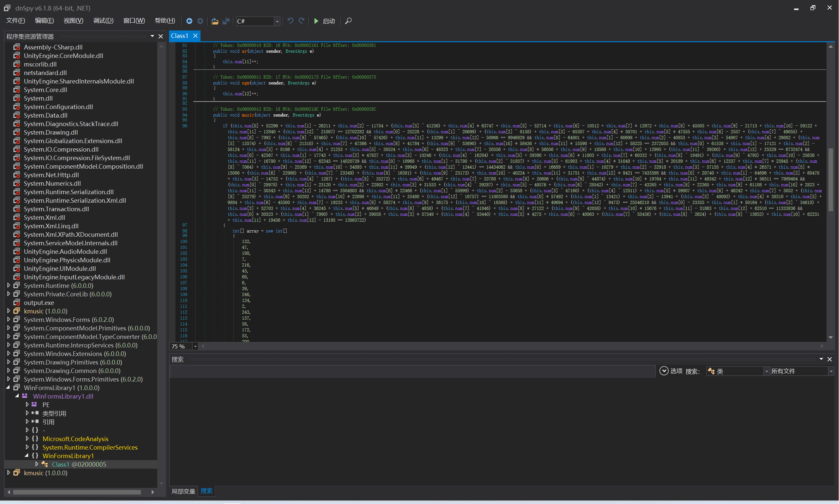Viewport: 839px width, 504px height.
Task: Switch to the Locals bottom tab
Action: [183, 491]
